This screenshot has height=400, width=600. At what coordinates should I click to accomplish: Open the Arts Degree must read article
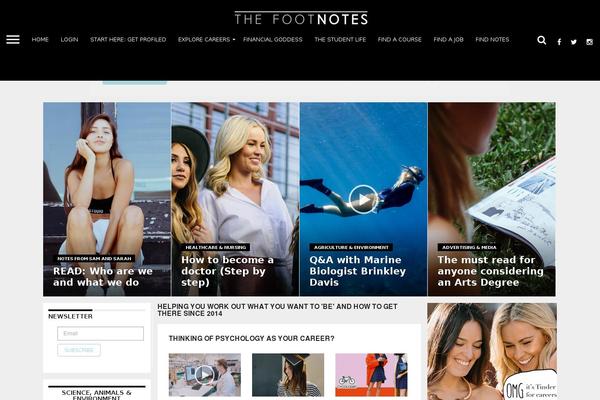click(x=491, y=271)
